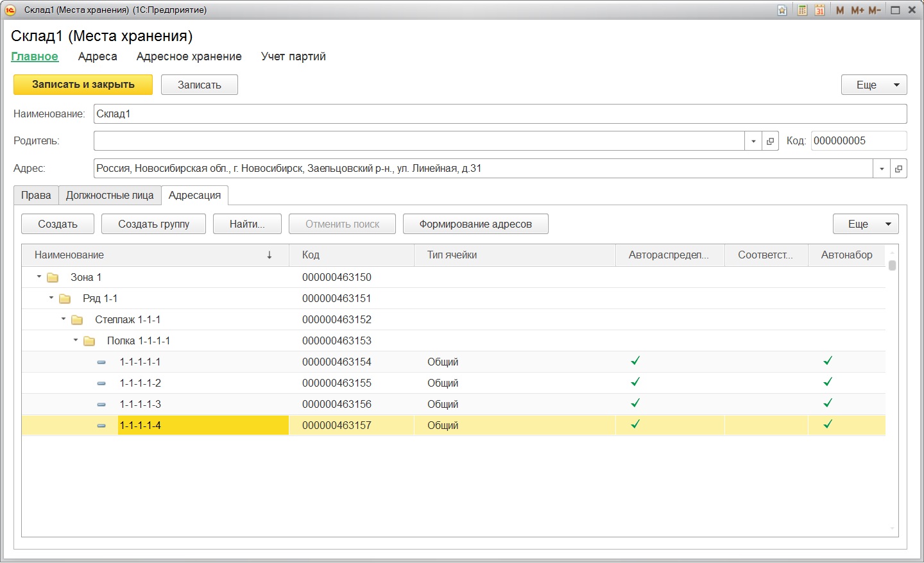Toggle Автонабор check for cell 1-1-1-1-4
The image size is (924, 563).
point(828,424)
